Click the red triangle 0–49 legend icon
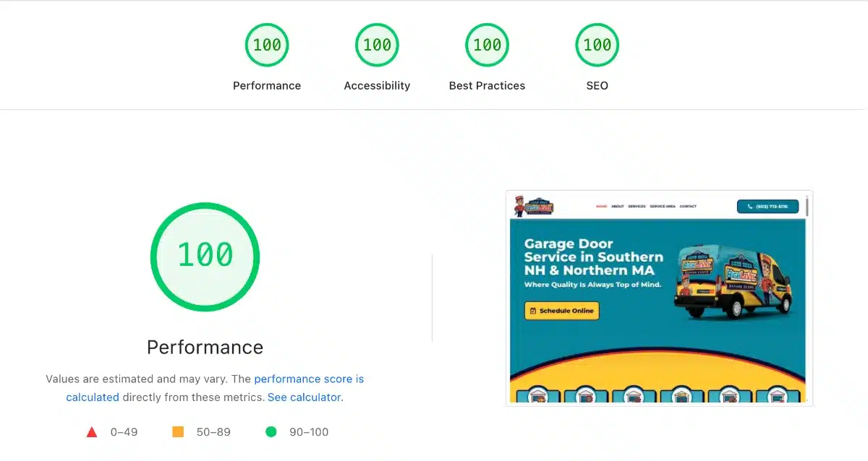Screen dimensions: 868x461 tap(92, 432)
